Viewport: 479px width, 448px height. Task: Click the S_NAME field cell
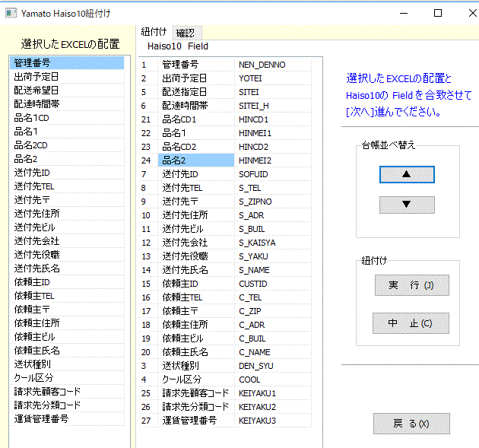[x=273, y=270]
